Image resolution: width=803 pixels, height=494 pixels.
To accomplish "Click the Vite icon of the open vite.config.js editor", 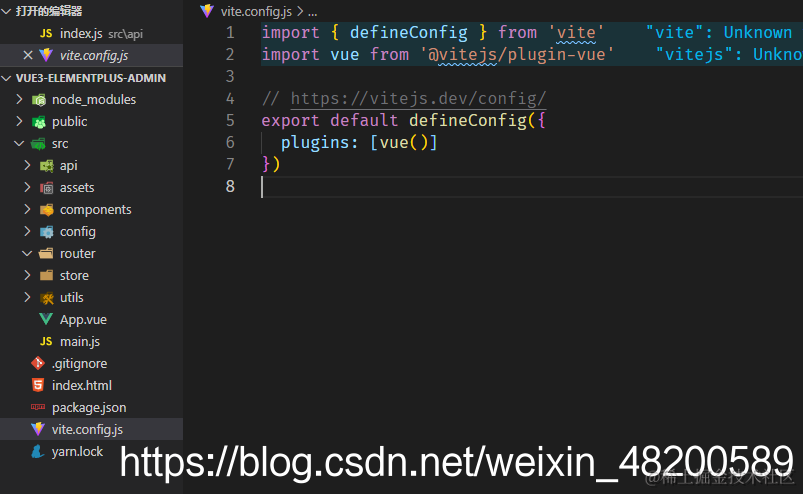I will [x=46, y=55].
